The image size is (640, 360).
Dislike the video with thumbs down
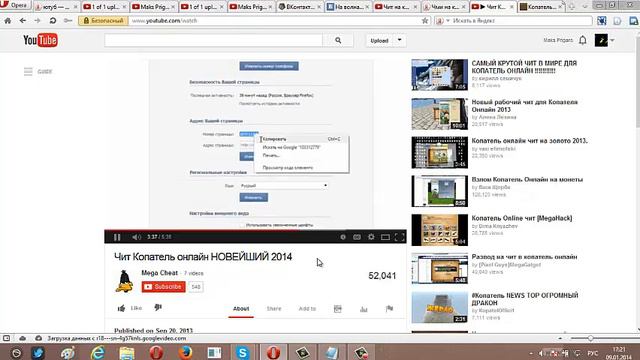pyautogui.click(x=158, y=307)
